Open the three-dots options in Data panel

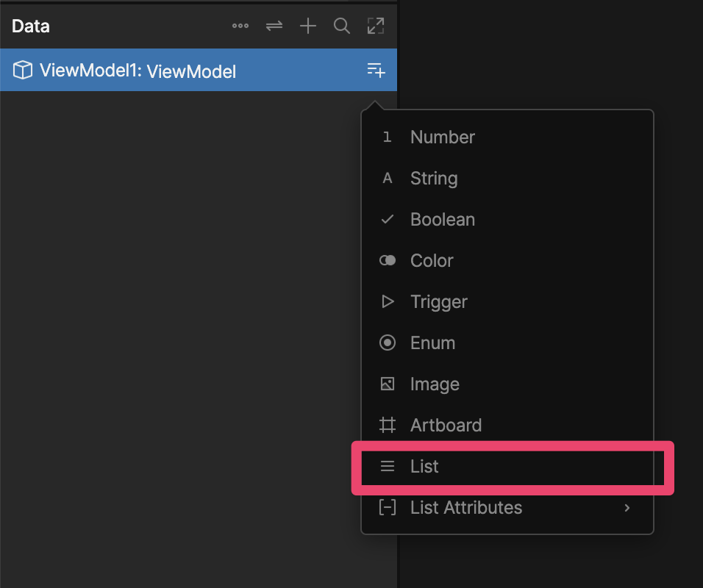pos(240,26)
